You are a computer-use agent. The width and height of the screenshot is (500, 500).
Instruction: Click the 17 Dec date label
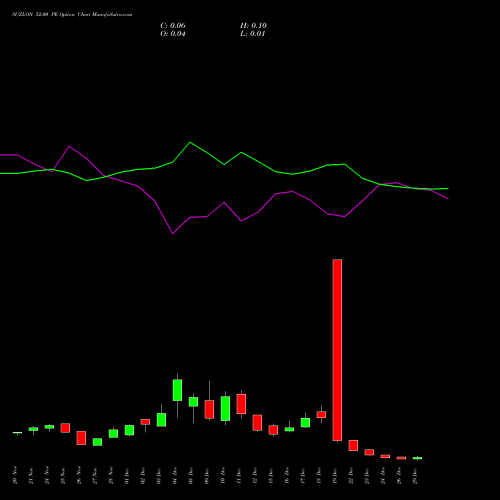[x=303, y=475]
